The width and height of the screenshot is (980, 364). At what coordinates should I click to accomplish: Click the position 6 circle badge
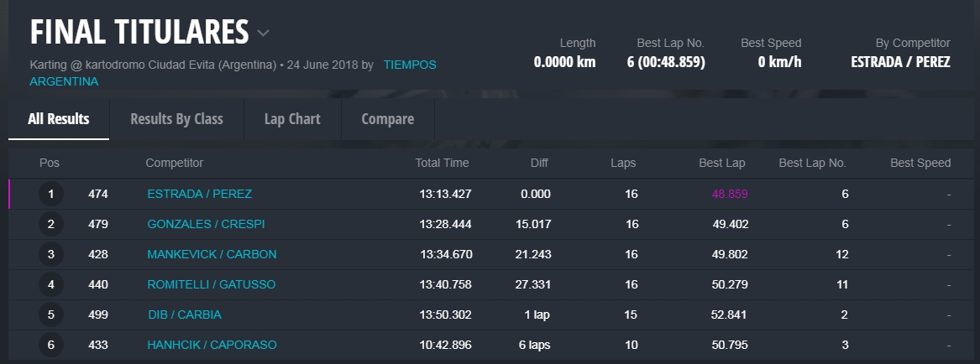click(x=51, y=345)
